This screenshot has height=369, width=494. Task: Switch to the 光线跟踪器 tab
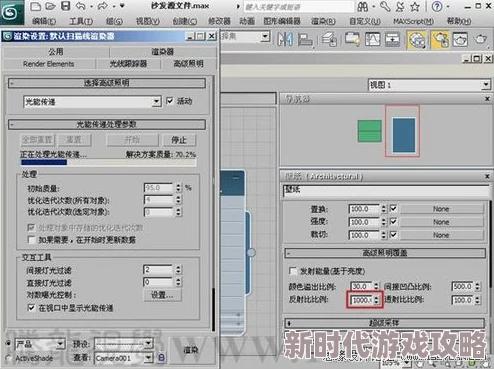(128, 64)
